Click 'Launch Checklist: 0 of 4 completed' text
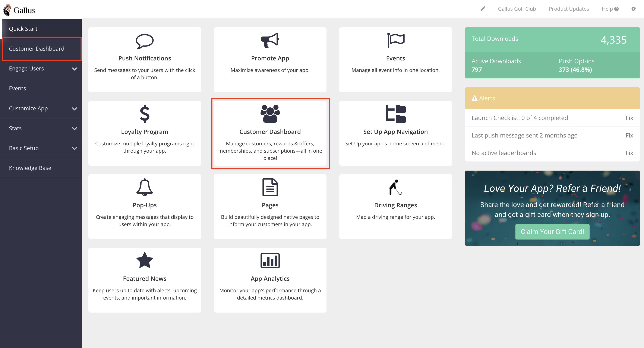The height and width of the screenshot is (348, 644). click(x=520, y=118)
